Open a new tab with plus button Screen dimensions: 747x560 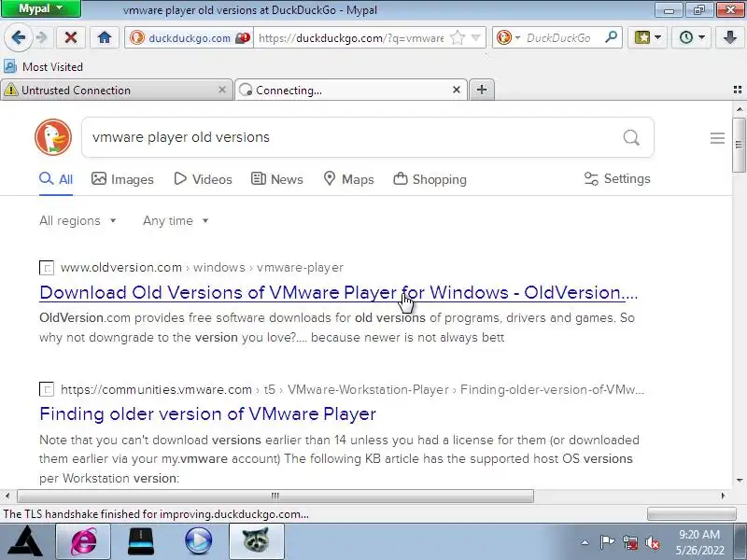tap(482, 90)
